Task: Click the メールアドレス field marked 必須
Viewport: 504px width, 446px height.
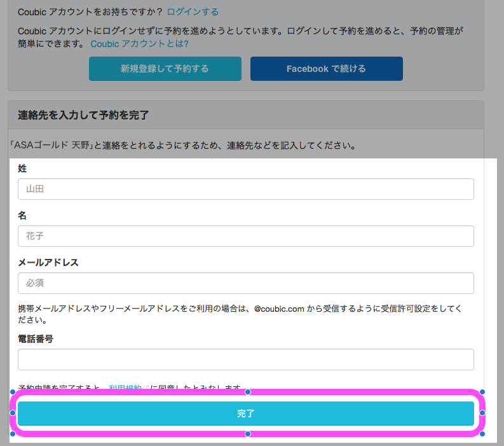Action: (246, 283)
